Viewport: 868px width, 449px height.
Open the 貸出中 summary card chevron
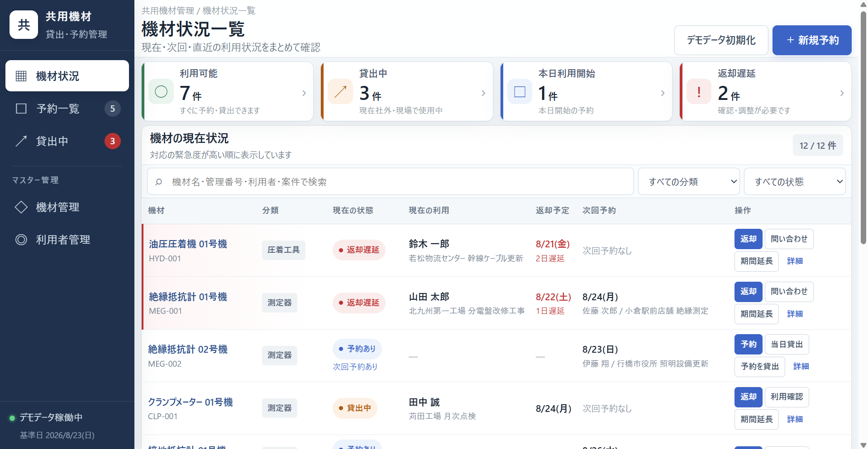tap(483, 93)
